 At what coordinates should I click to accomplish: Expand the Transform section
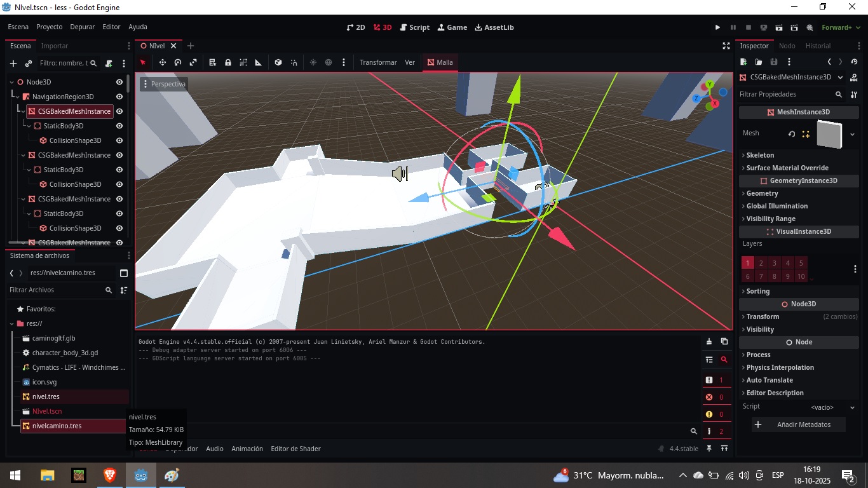click(799, 316)
